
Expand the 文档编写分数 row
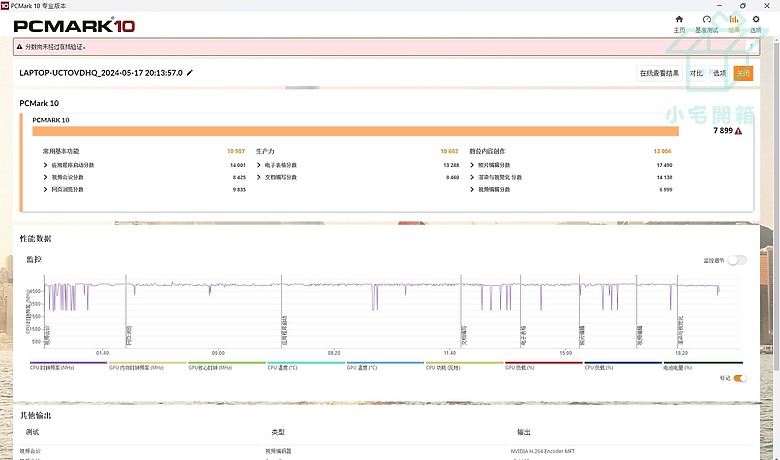tap(259, 177)
